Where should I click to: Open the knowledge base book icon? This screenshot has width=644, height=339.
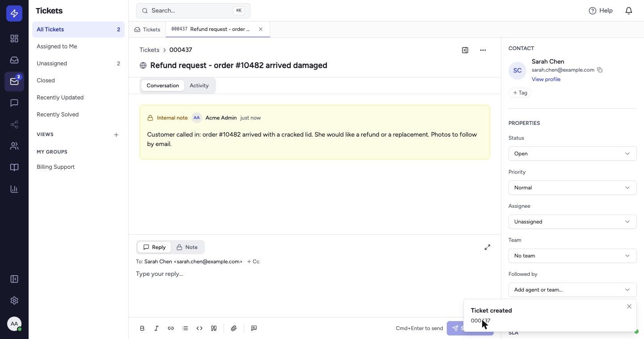pyautogui.click(x=14, y=167)
